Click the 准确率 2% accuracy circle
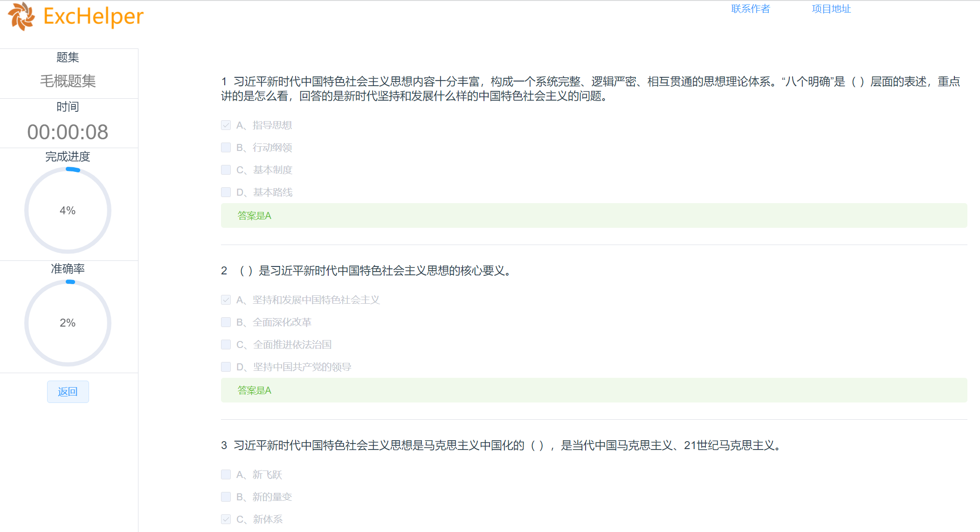Viewport: 980px width, 532px height. 68,323
